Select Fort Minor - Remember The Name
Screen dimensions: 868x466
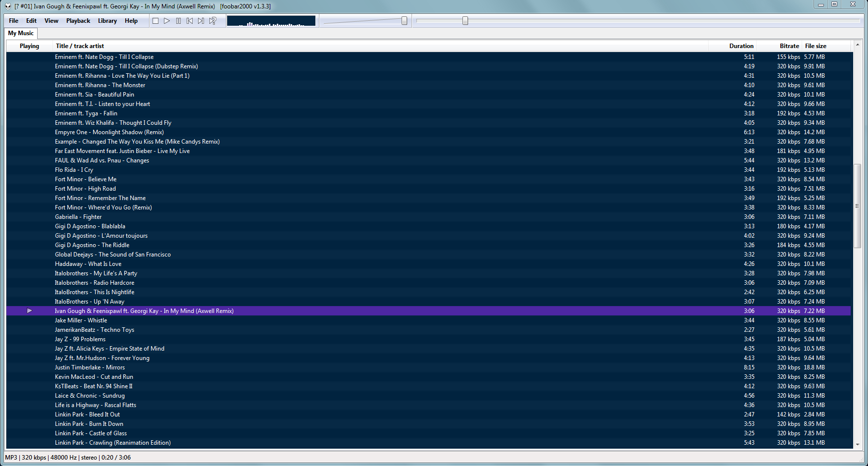pyautogui.click(x=428, y=198)
